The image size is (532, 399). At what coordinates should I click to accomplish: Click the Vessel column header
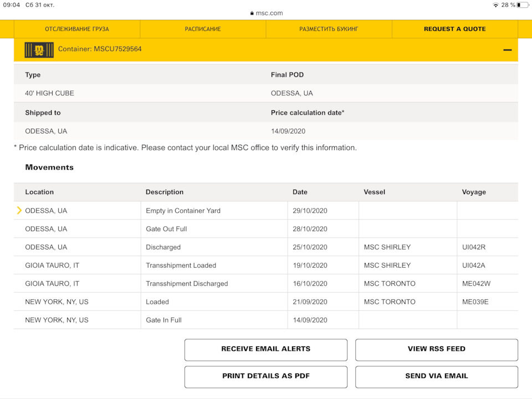coord(374,192)
